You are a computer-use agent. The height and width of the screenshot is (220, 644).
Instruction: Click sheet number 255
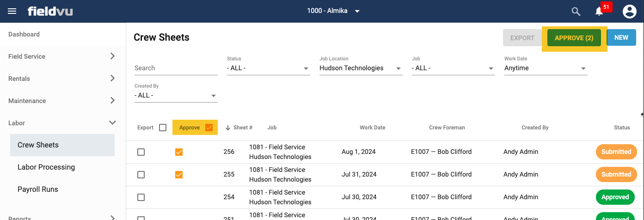tap(229, 174)
